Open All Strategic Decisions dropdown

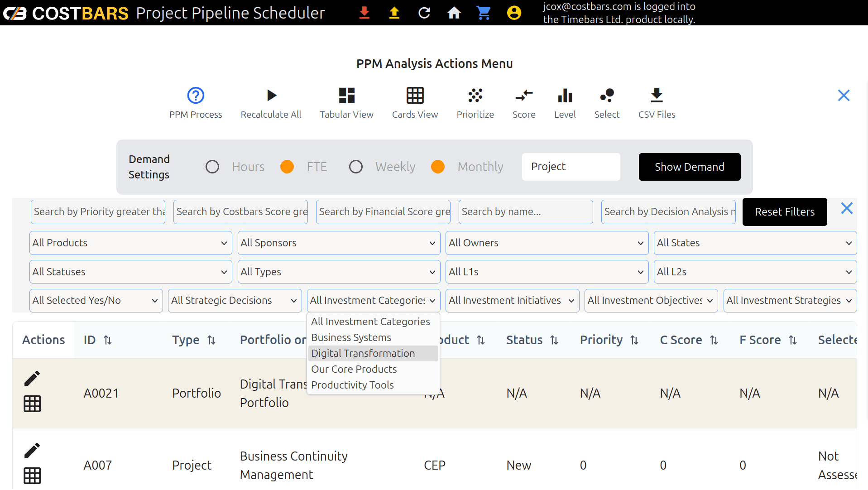click(x=235, y=301)
